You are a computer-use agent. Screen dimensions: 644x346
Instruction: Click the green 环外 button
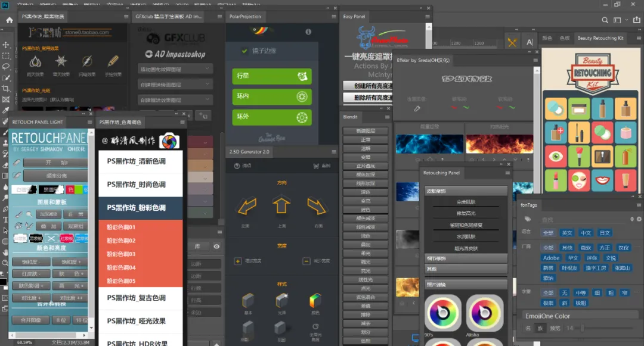[272, 117]
